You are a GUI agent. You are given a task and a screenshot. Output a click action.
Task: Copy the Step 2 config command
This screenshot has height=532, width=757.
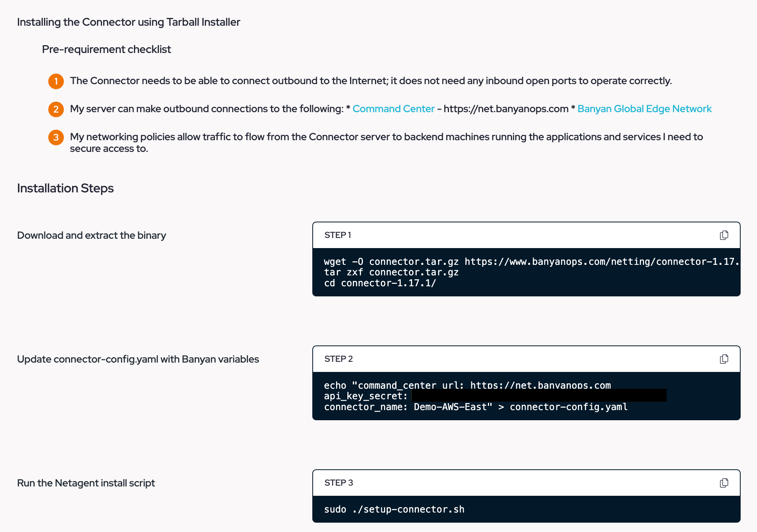point(724,359)
